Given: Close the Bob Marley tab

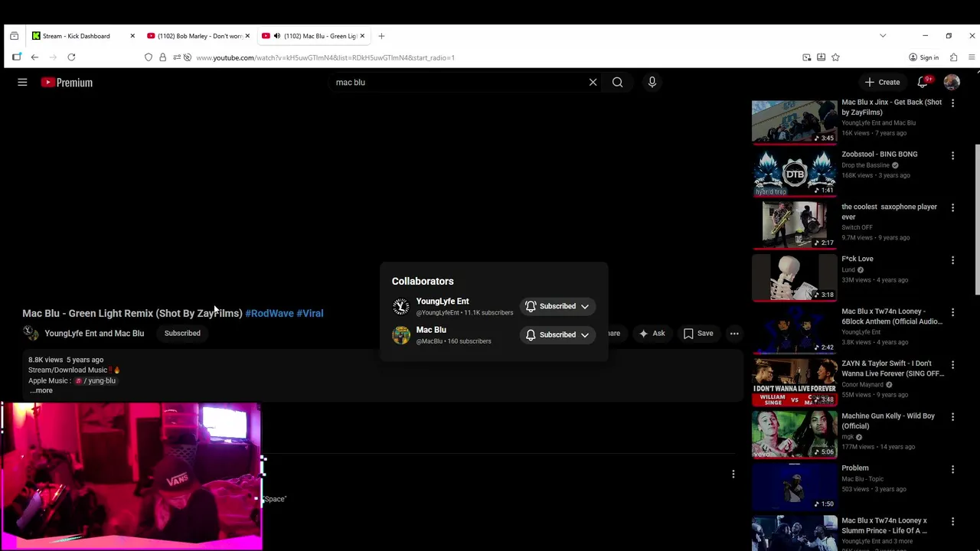Looking at the screenshot, I should 247,36.
